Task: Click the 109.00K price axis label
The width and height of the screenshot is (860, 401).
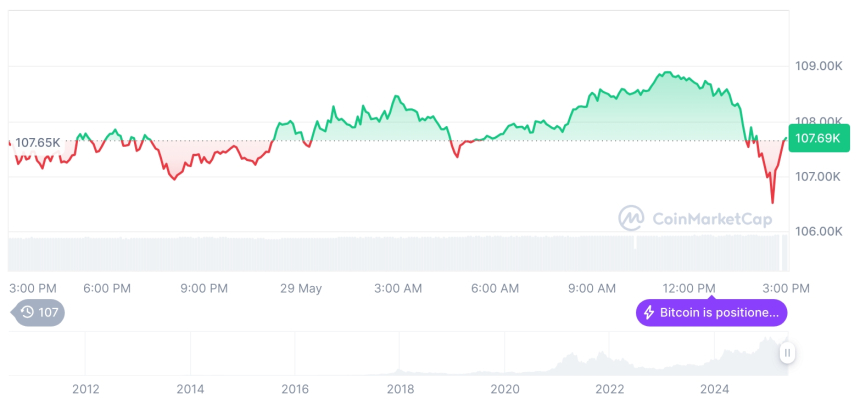Action: [x=817, y=66]
